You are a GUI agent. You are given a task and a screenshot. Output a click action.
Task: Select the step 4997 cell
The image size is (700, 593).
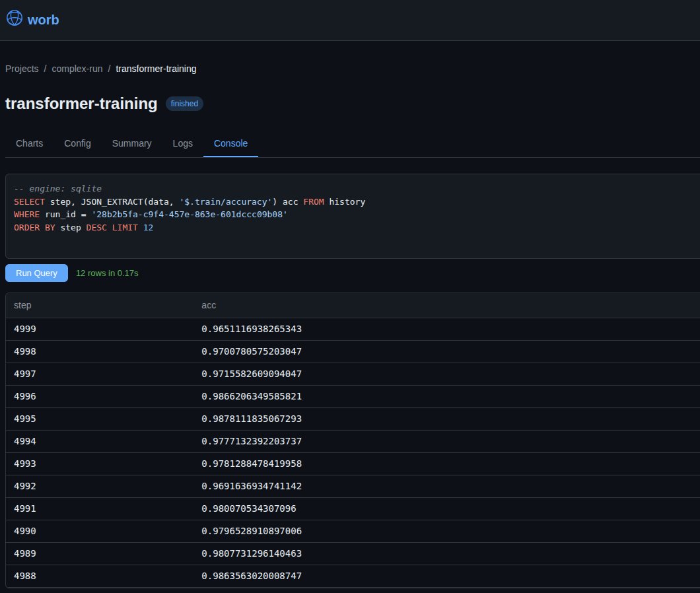[25, 374]
